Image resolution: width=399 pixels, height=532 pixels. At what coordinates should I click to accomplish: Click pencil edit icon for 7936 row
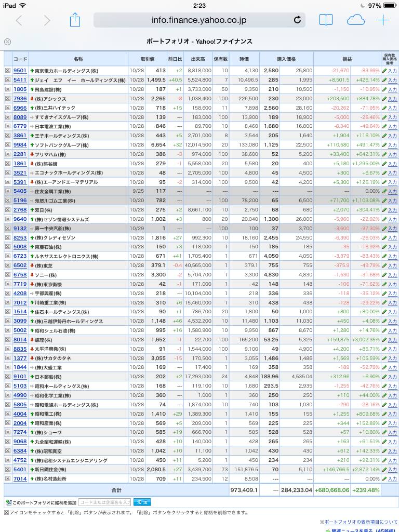coord(384,99)
